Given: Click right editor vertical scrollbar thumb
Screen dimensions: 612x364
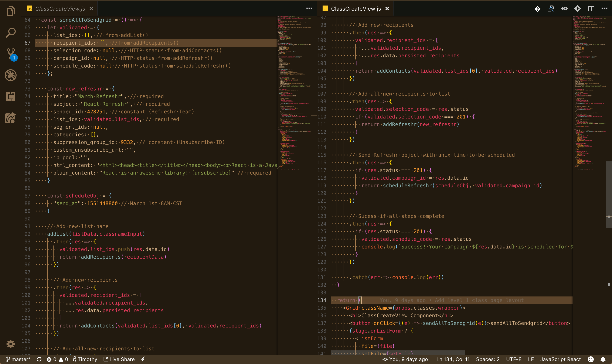Looking at the screenshot, I should pyautogui.click(x=609, y=194).
